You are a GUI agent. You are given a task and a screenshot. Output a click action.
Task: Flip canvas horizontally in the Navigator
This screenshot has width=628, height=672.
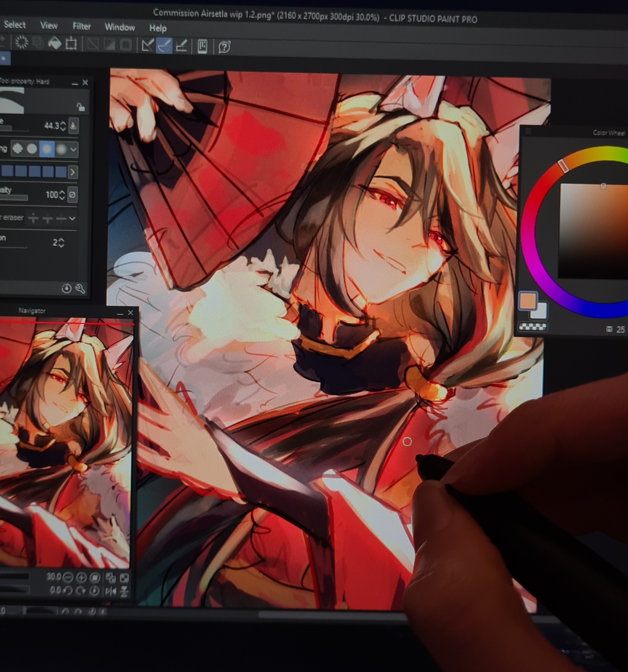(x=111, y=591)
